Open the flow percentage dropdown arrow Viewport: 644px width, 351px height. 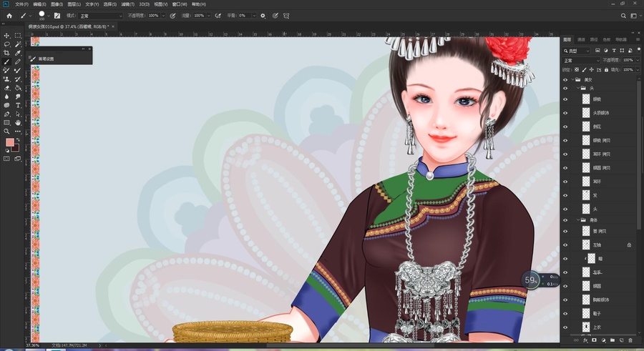[x=209, y=16]
